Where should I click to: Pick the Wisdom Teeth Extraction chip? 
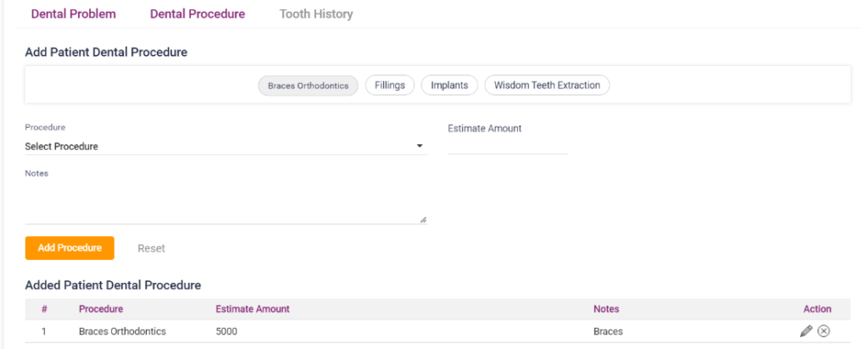(547, 86)
